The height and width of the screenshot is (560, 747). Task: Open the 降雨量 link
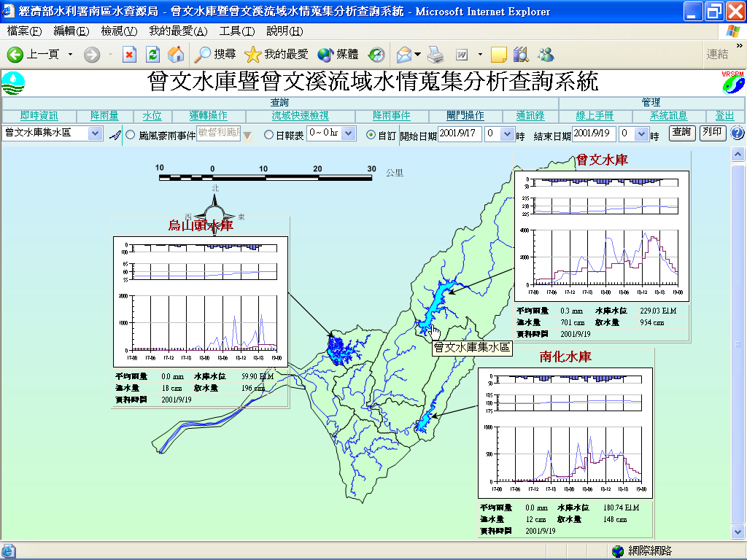[104, 116]
